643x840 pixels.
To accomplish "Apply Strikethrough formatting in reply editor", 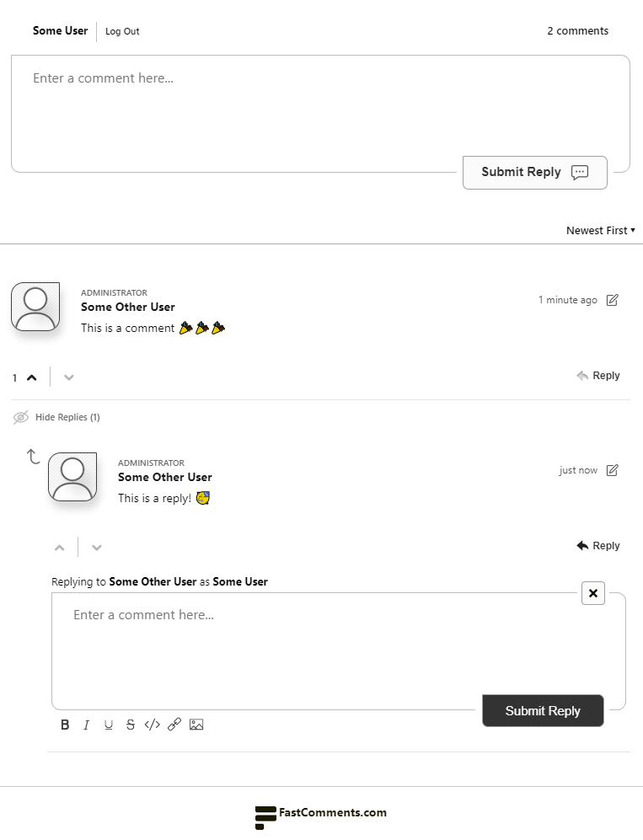I will pos(131,725).
